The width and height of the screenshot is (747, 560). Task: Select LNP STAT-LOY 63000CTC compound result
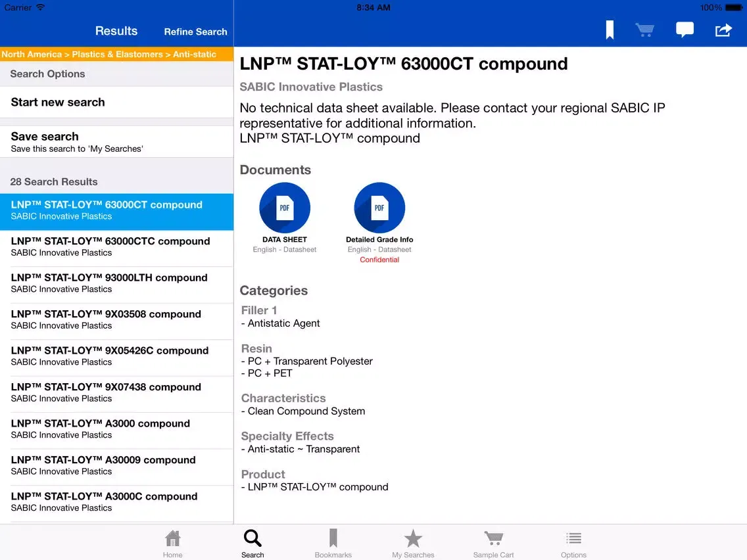click(117, 248)
